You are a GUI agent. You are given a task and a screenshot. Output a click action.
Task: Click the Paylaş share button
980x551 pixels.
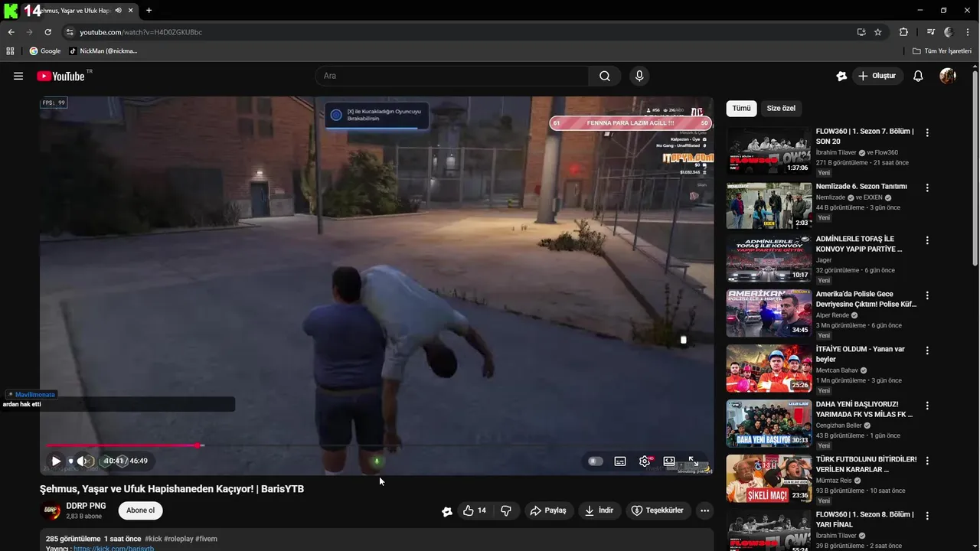coord(548,510)
